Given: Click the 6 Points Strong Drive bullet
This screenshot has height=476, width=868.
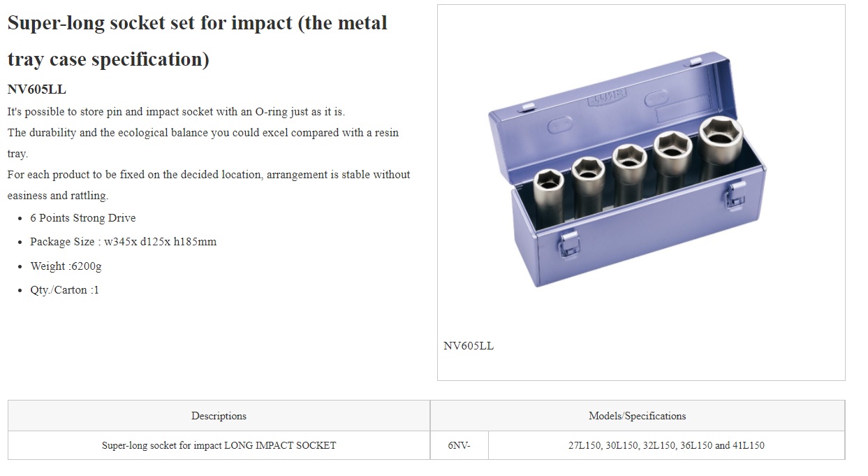Looking at the screenshot, I should (x=83, y=218).
